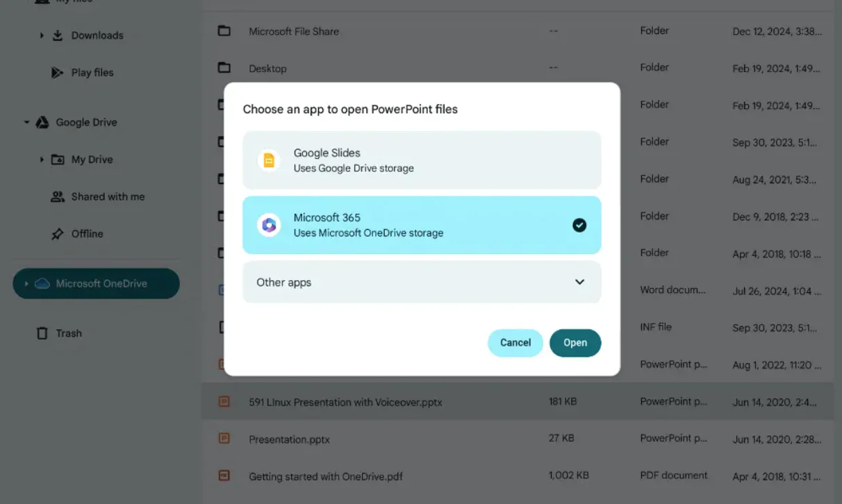Click the Apr 4, 2018, 10:31 date cell
Viewport: 842px width, 504px height.
coord(777,477)
